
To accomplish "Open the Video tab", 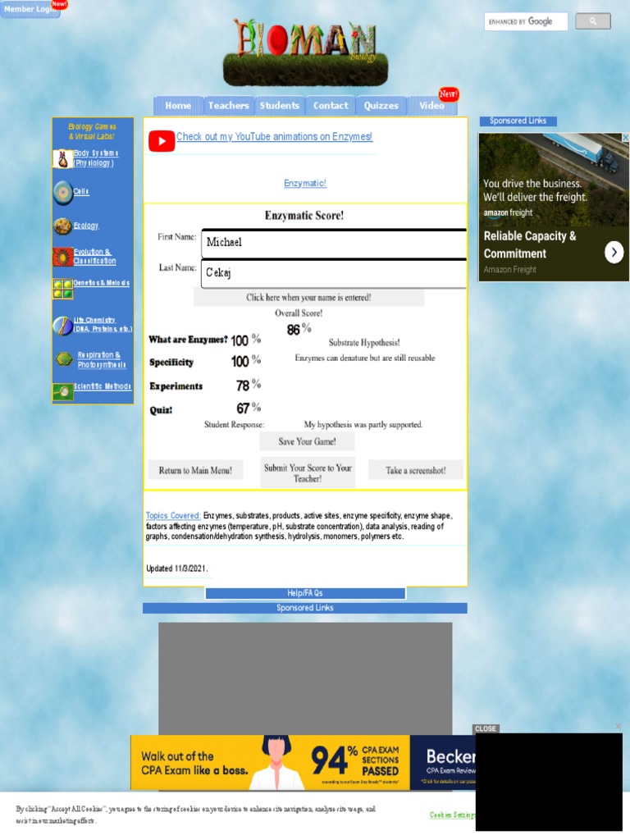I will [431, 106].
